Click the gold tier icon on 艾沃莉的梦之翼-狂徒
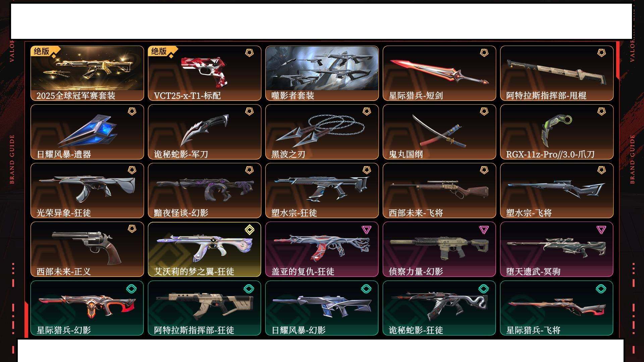Viewport: 644px width, 362px height. [x=249, y=230]
